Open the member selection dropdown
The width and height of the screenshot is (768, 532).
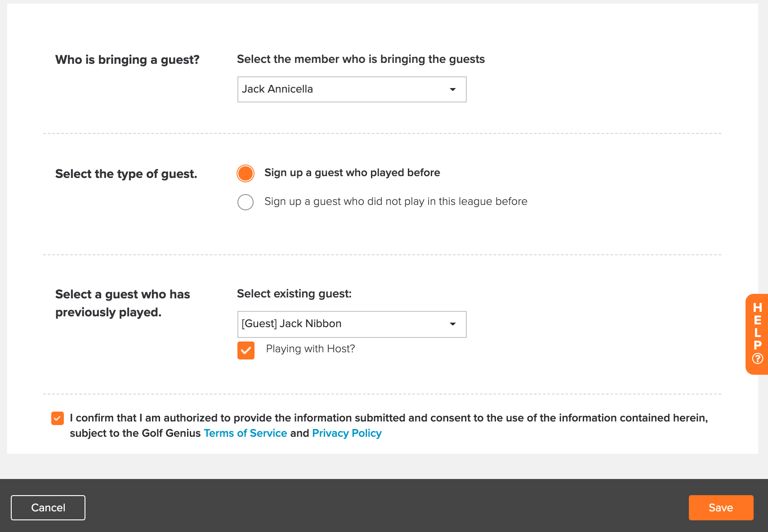(x=352, y=89)
